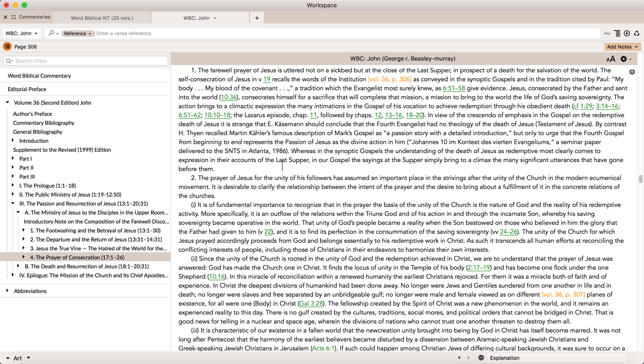
Task: Open Commentary Bibliography entry
Action: 44,123
